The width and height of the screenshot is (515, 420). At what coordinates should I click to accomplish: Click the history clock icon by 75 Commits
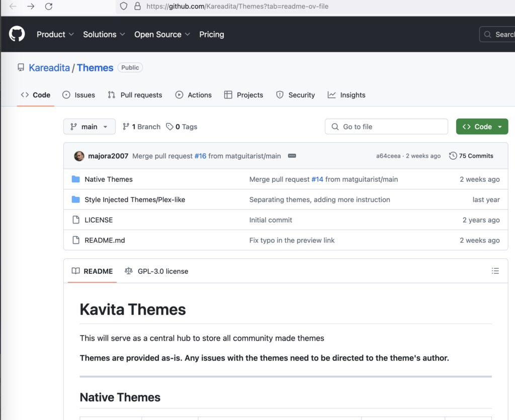coord(453,156)
